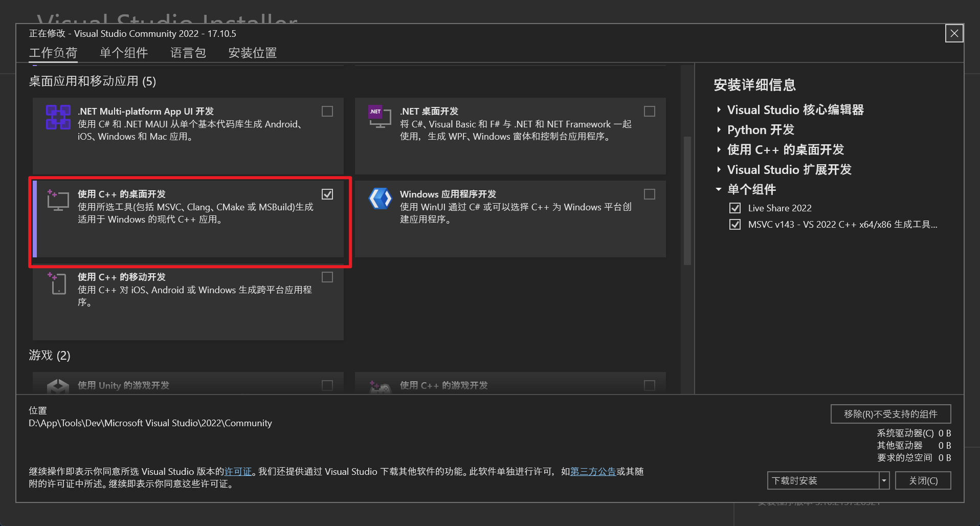Image resolution: width=980 pixels, height=526 pixels.
Task: Click the Windows 应用程序开发 card title
Action: 448,194
